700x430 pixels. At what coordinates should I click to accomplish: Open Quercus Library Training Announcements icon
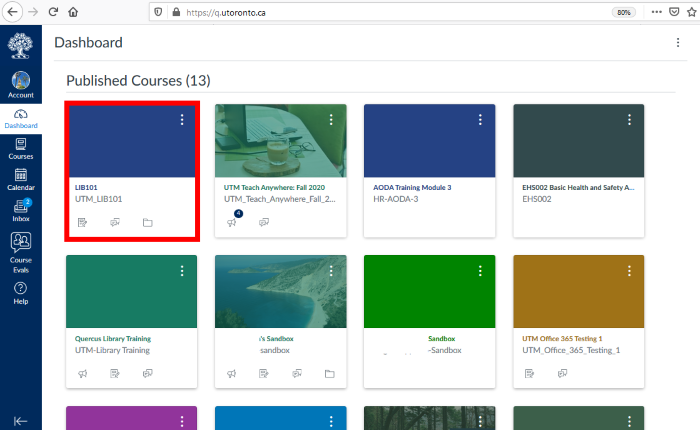coord(82,373)
